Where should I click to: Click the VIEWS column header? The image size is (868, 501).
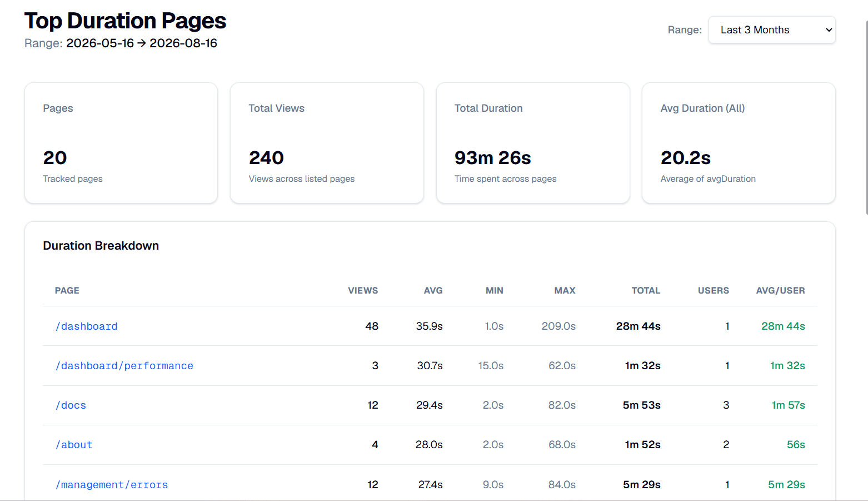click(363, 290)
